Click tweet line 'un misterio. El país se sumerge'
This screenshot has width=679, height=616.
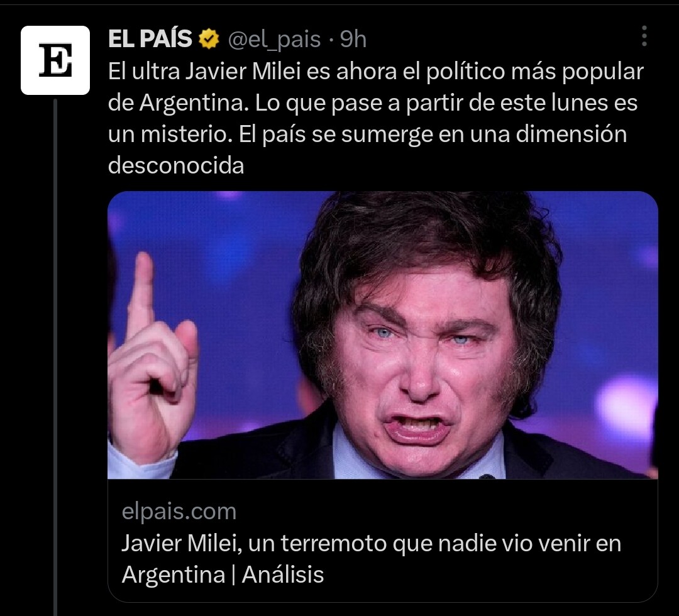tap(367, 134)
